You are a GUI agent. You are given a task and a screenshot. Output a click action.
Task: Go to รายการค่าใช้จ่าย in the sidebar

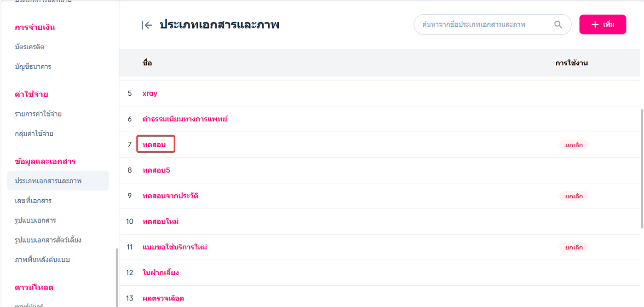pyautogui.click(x=38, y=114)
